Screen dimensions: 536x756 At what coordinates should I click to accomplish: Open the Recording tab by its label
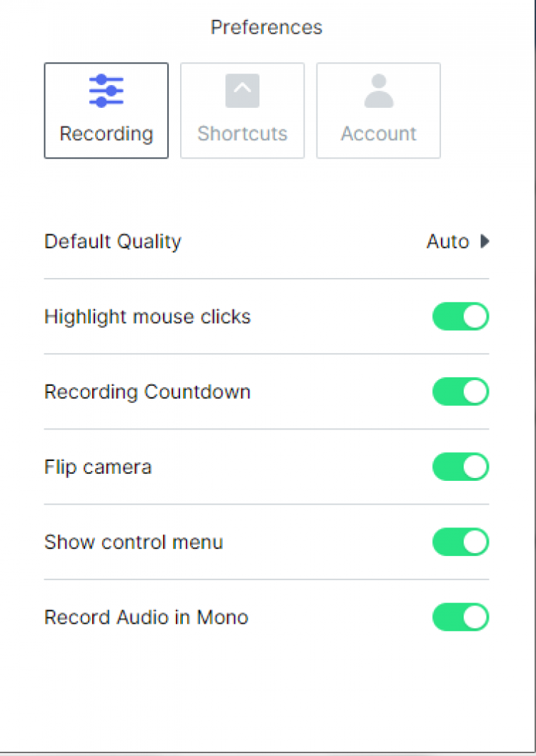point(106,134)
